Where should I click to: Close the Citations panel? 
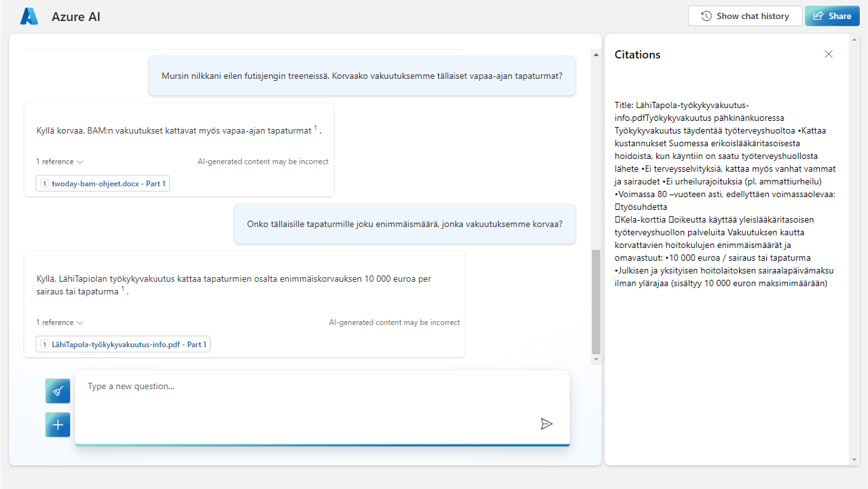pos(829,54)
